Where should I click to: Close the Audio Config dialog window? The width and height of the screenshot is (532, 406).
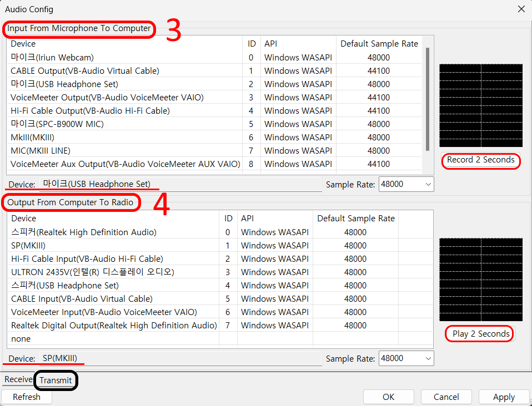tap(520, 9)
